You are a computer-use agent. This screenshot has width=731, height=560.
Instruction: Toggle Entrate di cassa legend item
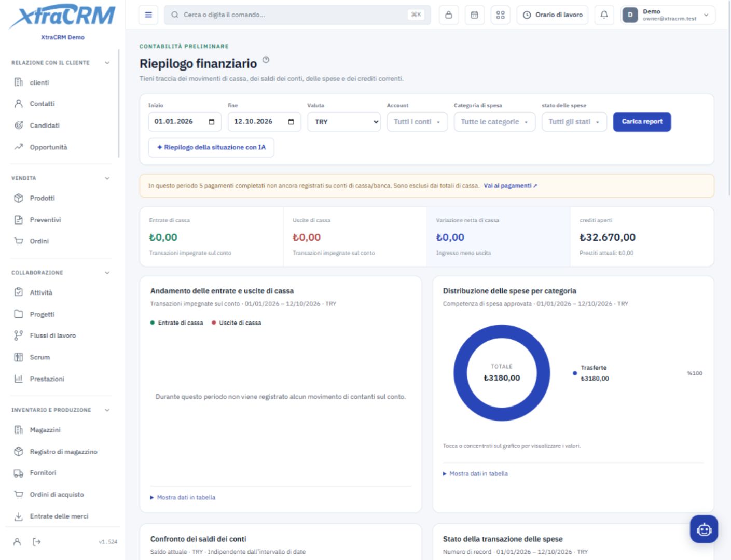pos(176,323)
